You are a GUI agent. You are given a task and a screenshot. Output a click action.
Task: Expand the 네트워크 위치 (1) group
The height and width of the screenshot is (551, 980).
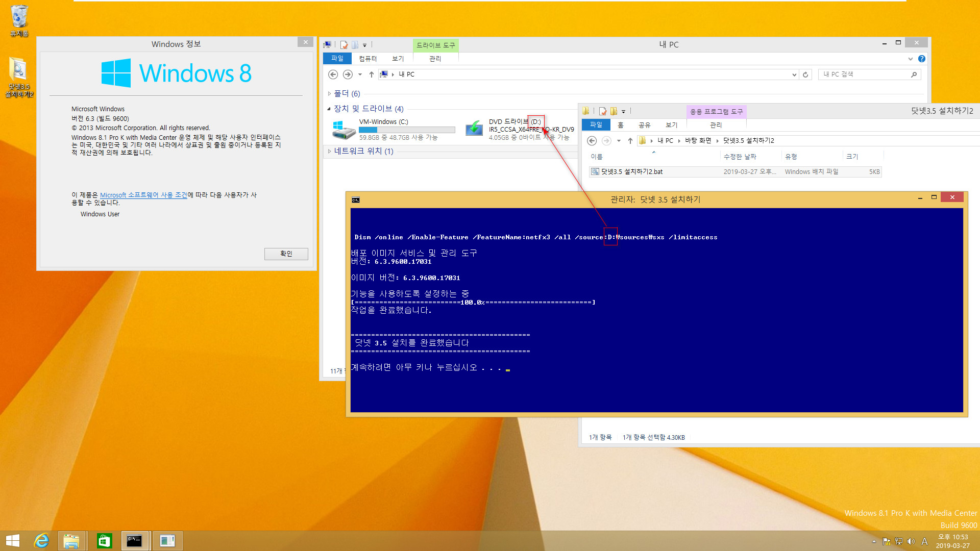(x=329, y=151)
